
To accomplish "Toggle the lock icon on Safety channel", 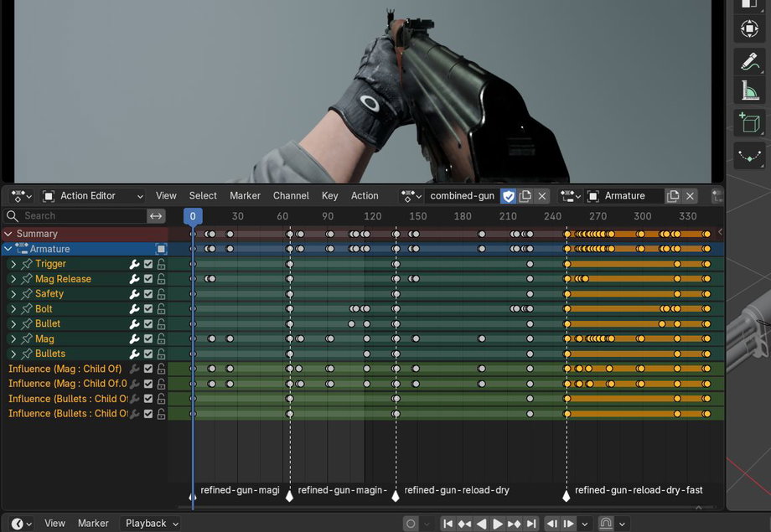I will (x=161, y=294).
